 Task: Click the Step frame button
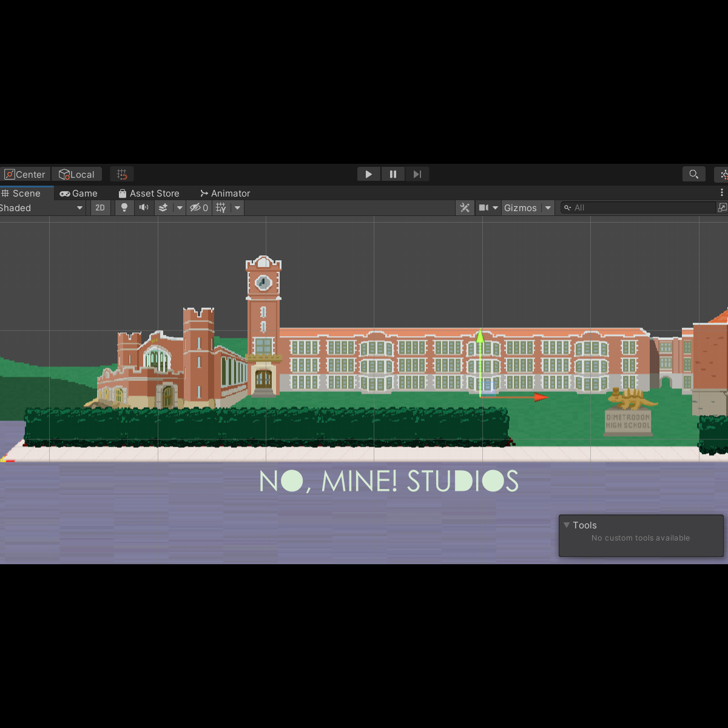click(417, 174)
